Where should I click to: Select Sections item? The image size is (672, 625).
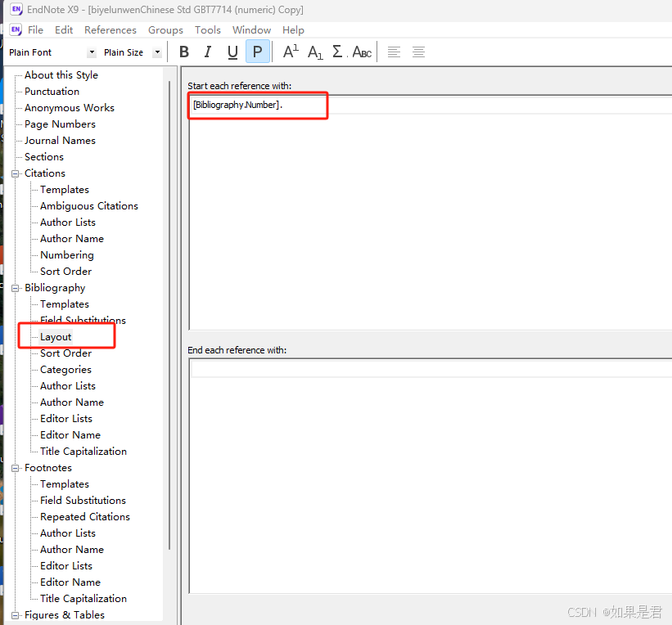44,157
